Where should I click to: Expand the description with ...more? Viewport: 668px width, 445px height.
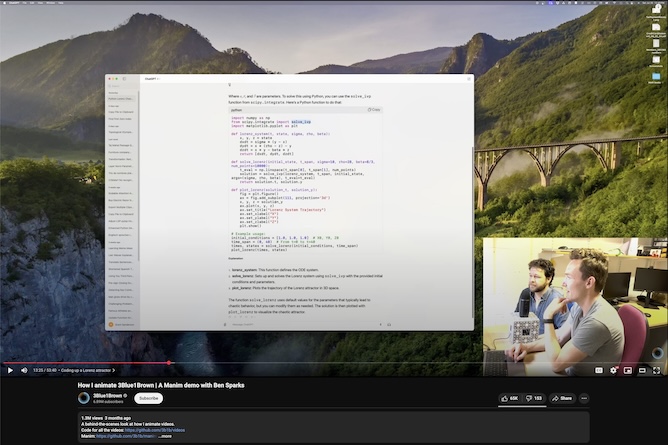coord(166,437)
